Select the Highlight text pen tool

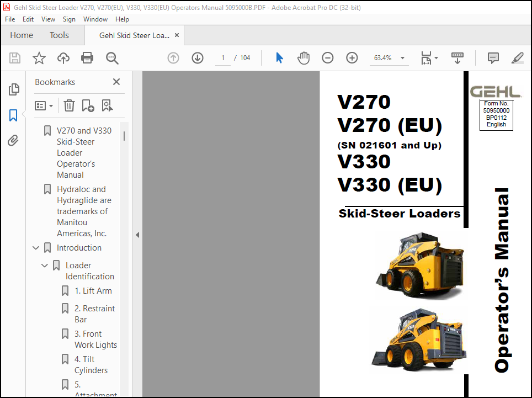[518, 58]
